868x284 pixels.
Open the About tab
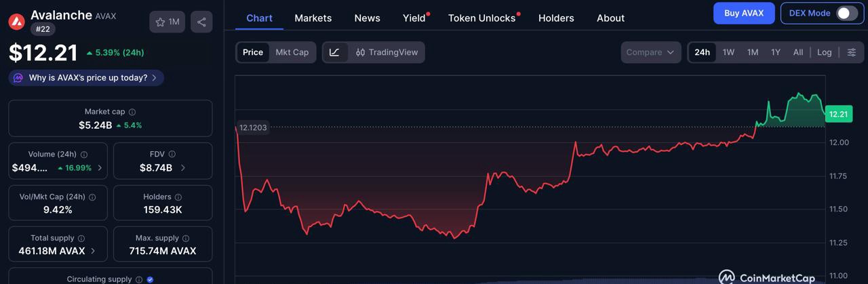(x=610, y=18)
